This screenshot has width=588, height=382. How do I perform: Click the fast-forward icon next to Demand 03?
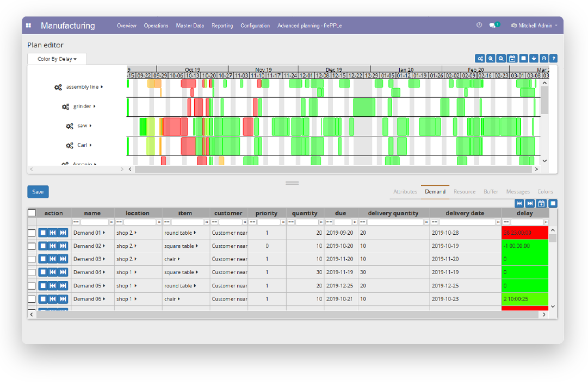click(61, 259)
